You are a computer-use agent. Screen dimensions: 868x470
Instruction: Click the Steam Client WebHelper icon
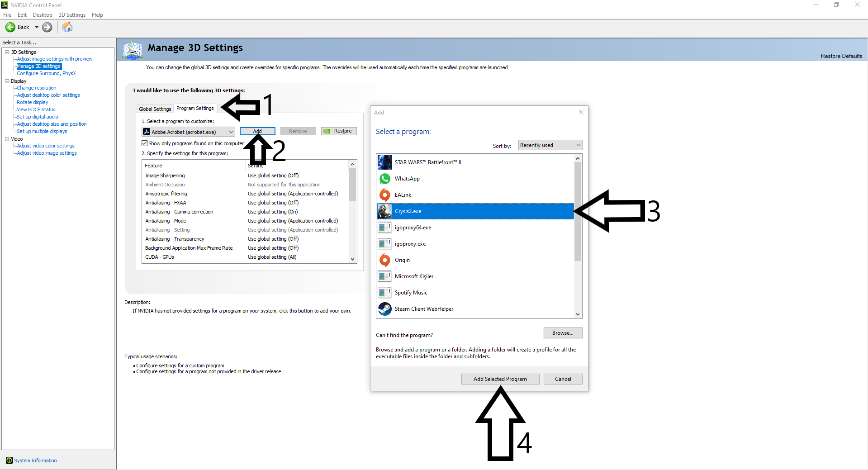click(385, 309)
